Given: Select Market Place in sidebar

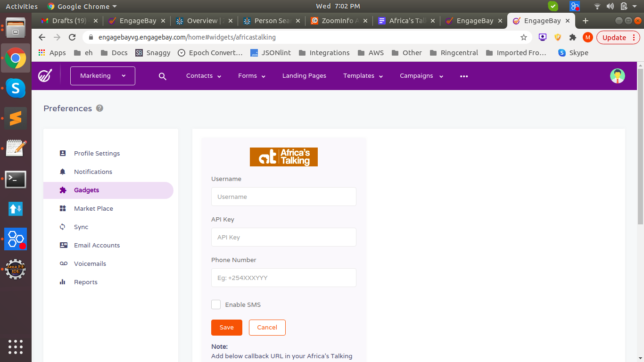Looking at the screenshot, I should 93,208.
